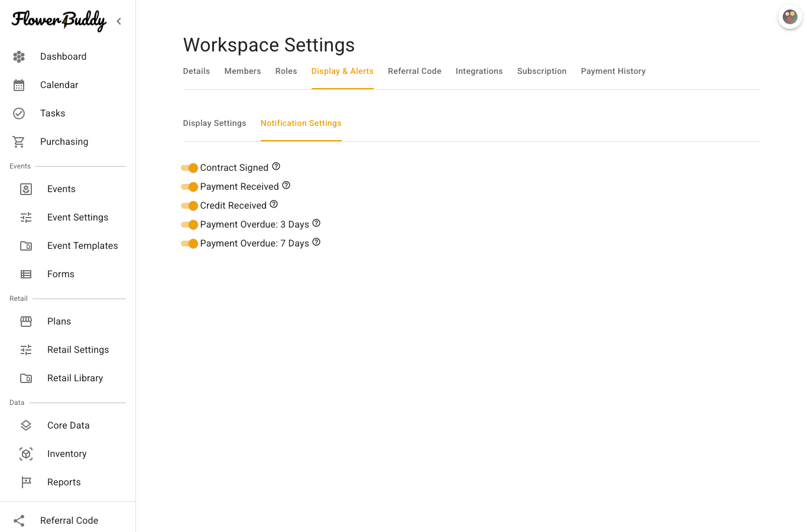Click the Core Data layers icon
The width and height of the screenshot is (807, 532).
pos(26,426)
